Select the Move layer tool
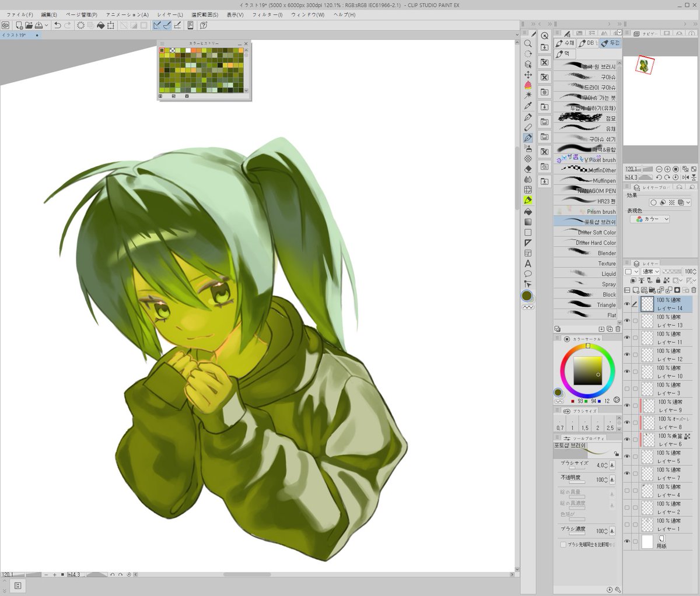The width and height of the screenshot is (700, 596). click(x=528, y=75)
